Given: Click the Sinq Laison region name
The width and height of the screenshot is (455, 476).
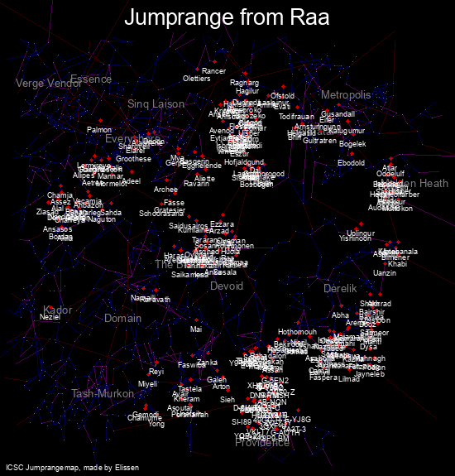Looking at the screenshot, I should (x=156, y=104).
